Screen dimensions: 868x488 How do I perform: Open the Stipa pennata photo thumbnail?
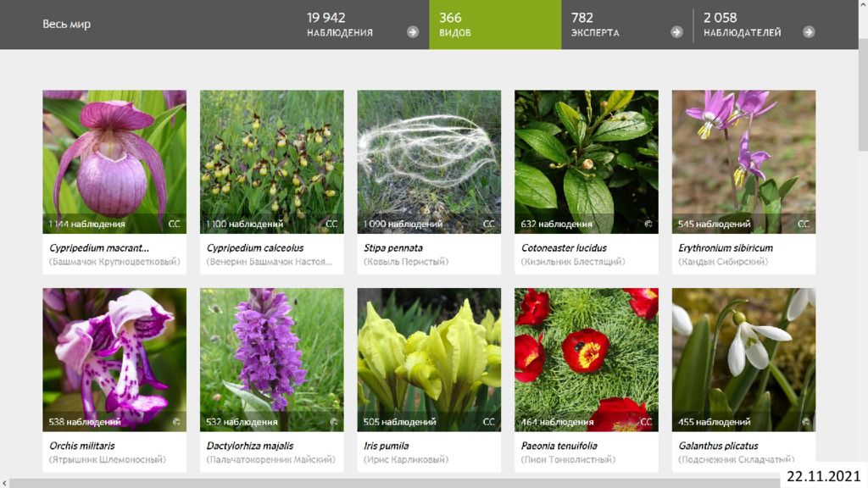429,162
